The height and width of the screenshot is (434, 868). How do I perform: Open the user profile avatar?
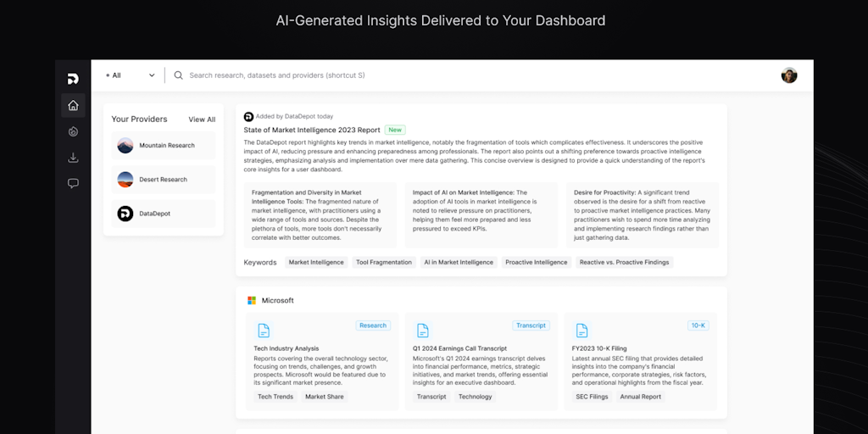[789, 75]
